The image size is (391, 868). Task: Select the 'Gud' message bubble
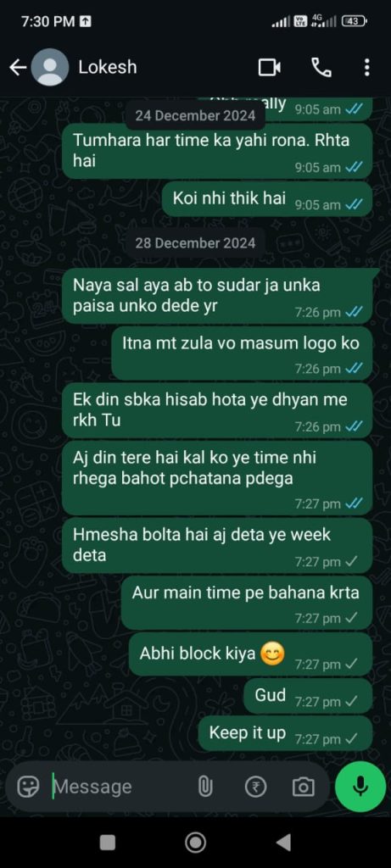coord(308,696)
